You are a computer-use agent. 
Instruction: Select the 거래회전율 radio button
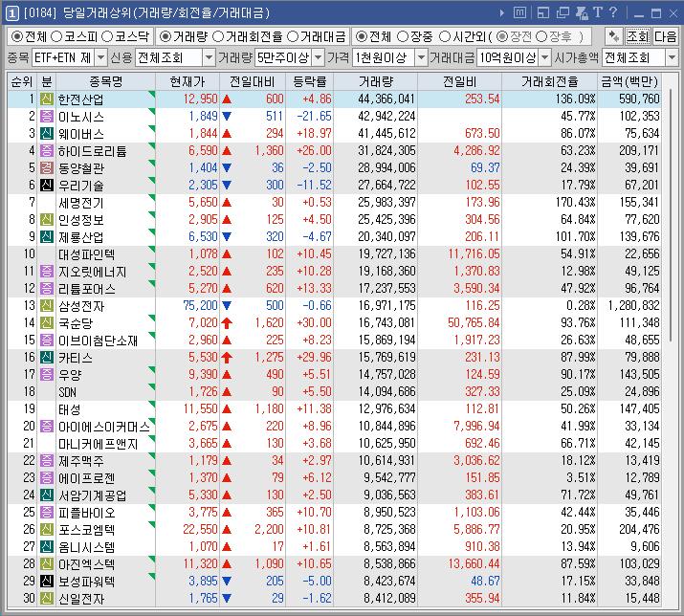tap(218, 36)
